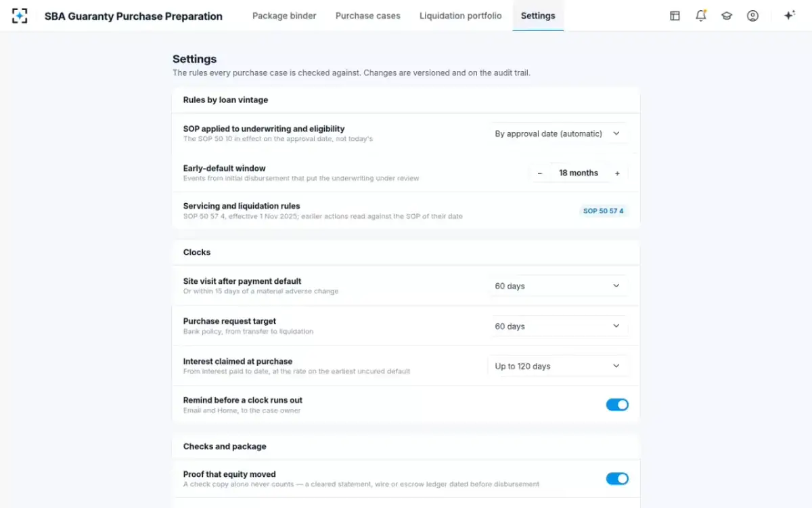
Task: Click the SOP 50 57 4 badge
Action: [x=604, y=211]
